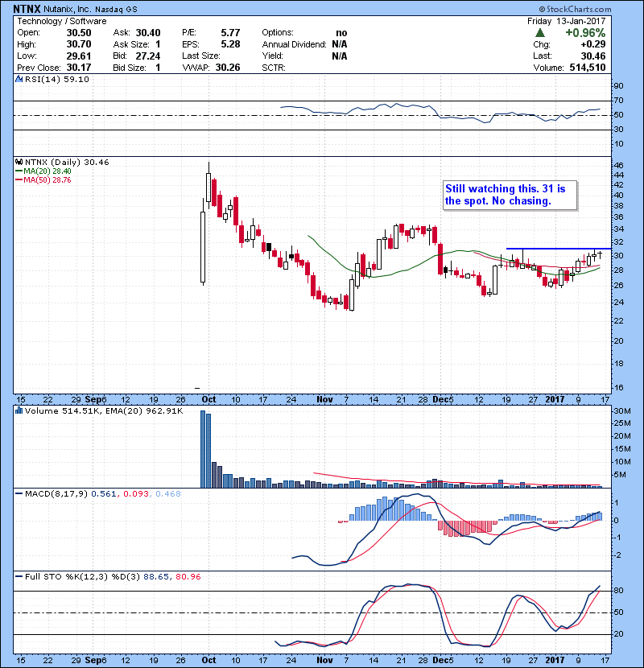Click the MACD(8,17,9) label
The height and width of the screenshot is (668, 644).
56,494
